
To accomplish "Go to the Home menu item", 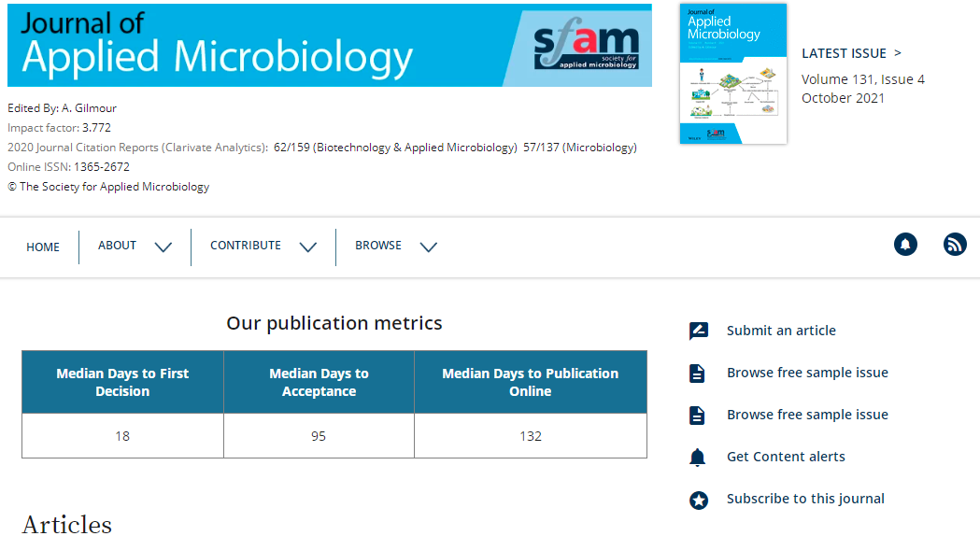I will pos(43,247).
